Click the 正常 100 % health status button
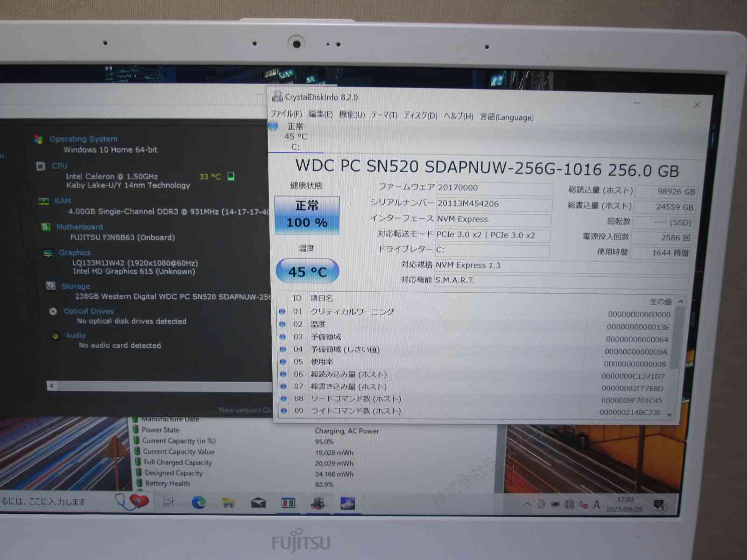This screenshot has height=560, width=747. [x=307, y=215]
